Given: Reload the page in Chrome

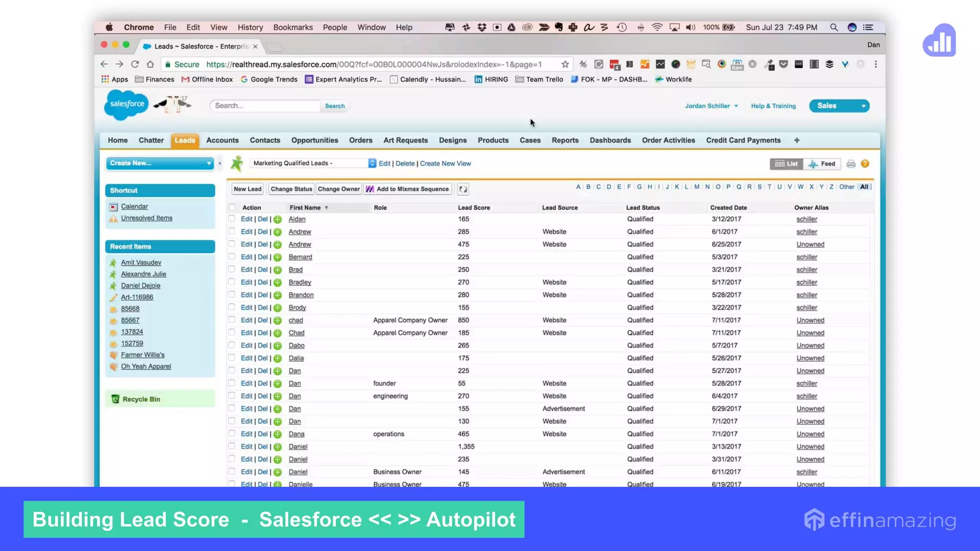Looking at the screenshot, I should point(135,64).
